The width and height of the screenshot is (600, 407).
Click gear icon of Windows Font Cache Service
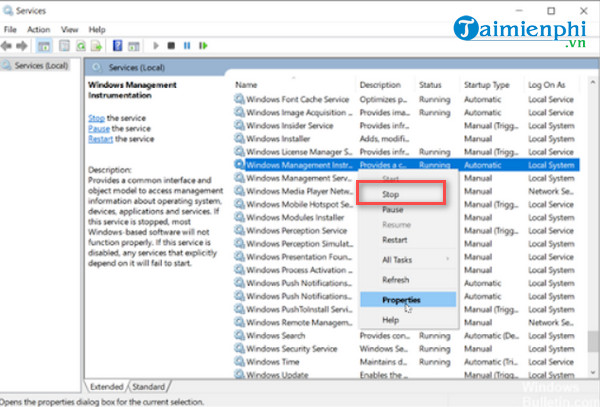pos(239,99)
